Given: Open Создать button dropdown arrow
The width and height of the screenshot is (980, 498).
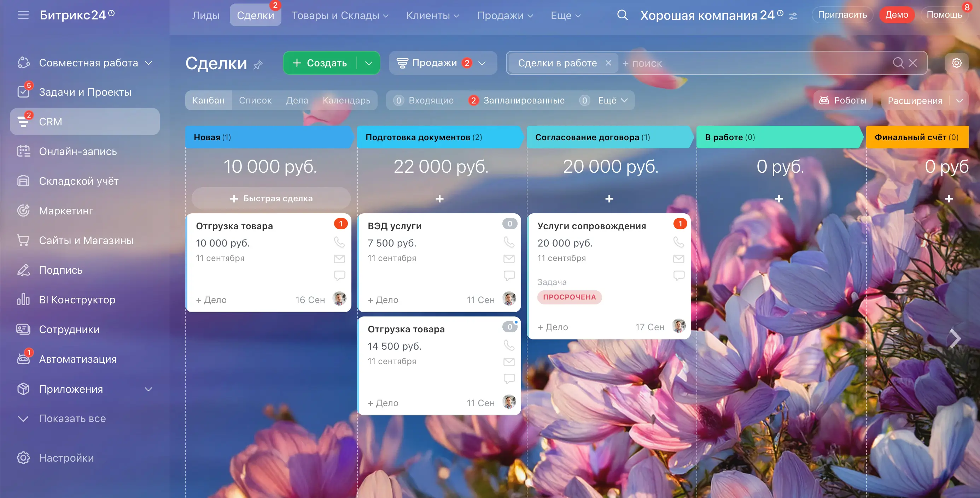Looking at the screenshot, I should pos(368,63).
